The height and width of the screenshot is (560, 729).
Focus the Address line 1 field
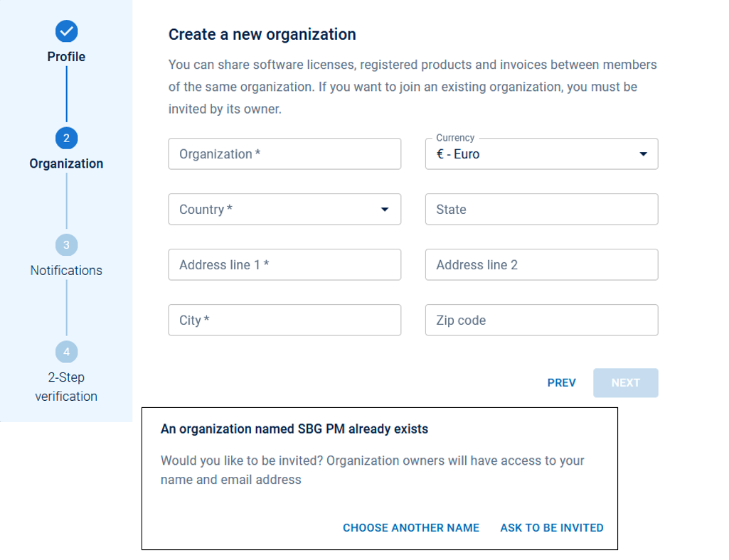pyautogui.click(x=284, y=265)
